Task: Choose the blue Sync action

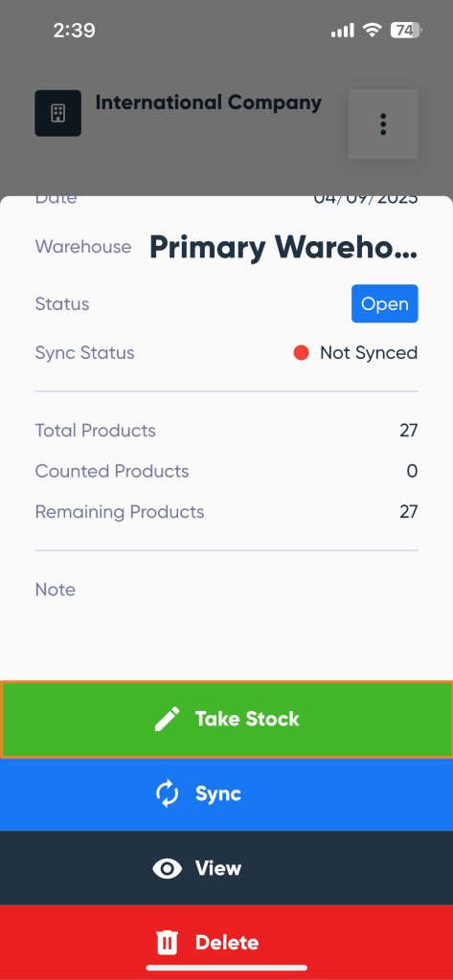Action: click(226, 794)
